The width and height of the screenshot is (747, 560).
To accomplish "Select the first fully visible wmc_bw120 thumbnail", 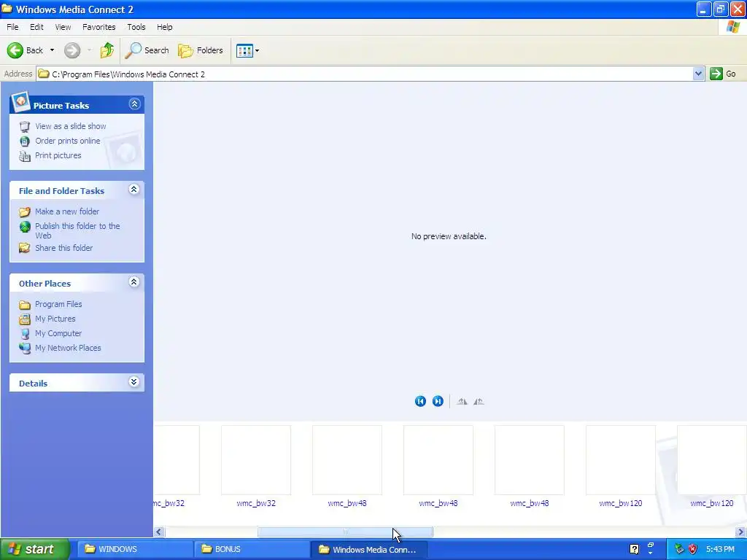I will click(x=620, y=467).
